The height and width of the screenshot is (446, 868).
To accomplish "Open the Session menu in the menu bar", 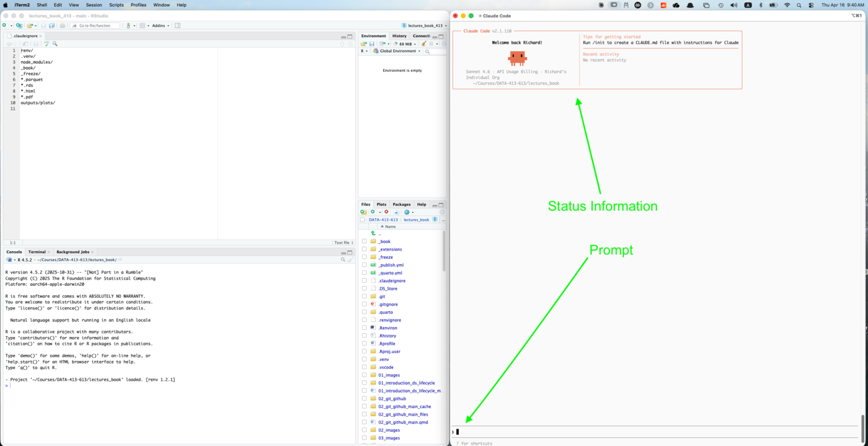I will pos(94,5).
